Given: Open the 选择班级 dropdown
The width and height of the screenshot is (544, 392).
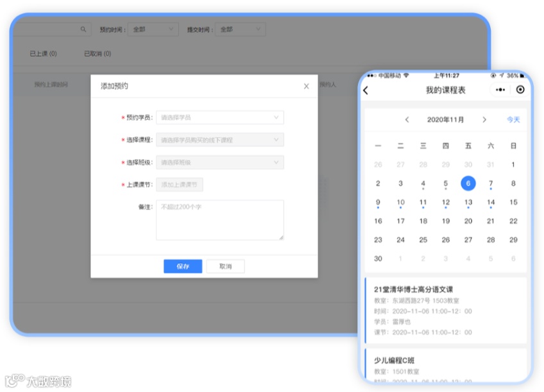Looking at the screenshot, I should (220, 162).
